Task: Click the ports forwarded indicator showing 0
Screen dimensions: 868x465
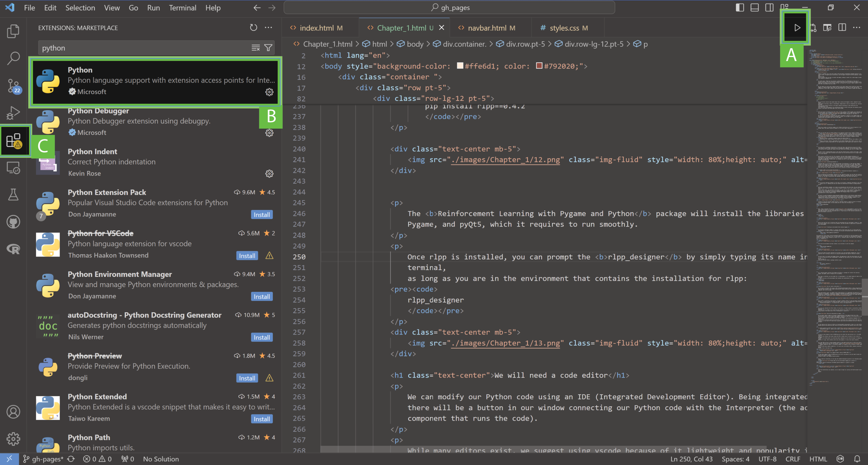Action: (128, 459)
